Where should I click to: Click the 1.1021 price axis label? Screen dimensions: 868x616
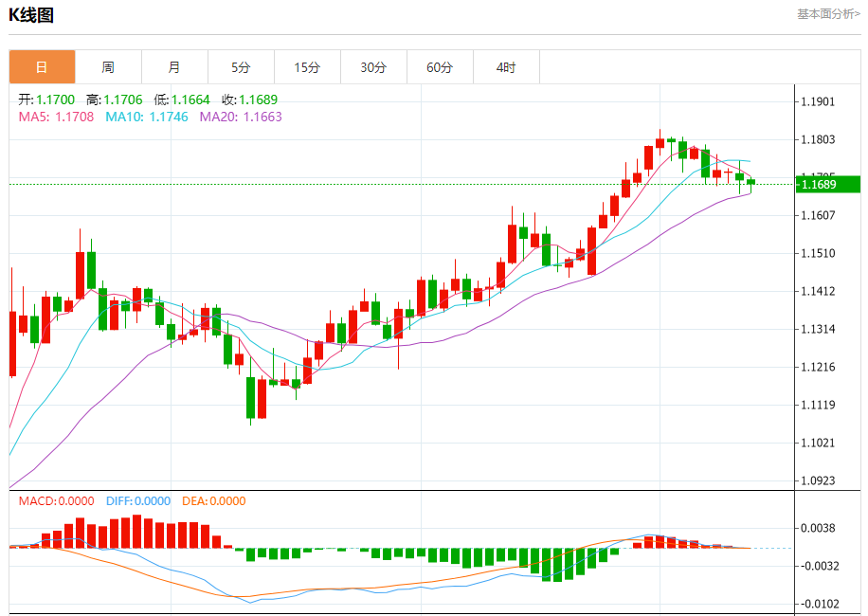[x=818, y=443]
